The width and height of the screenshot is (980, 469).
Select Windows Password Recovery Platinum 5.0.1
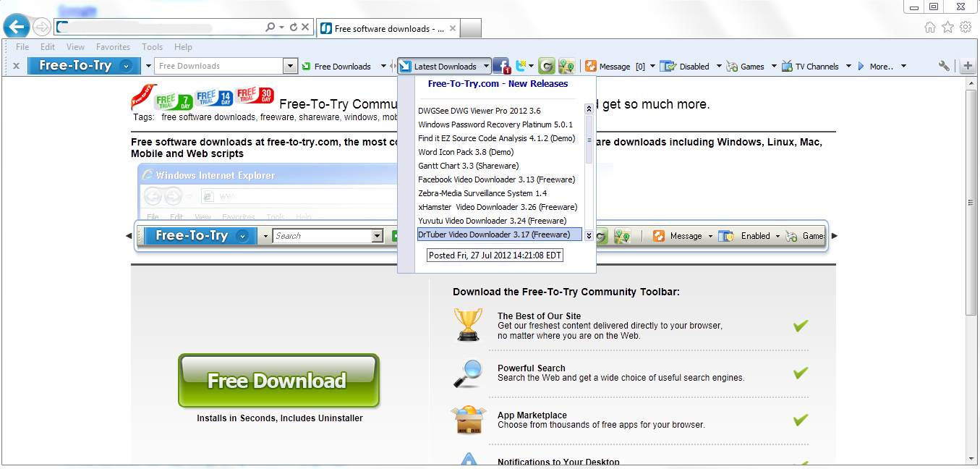point(495,124)
